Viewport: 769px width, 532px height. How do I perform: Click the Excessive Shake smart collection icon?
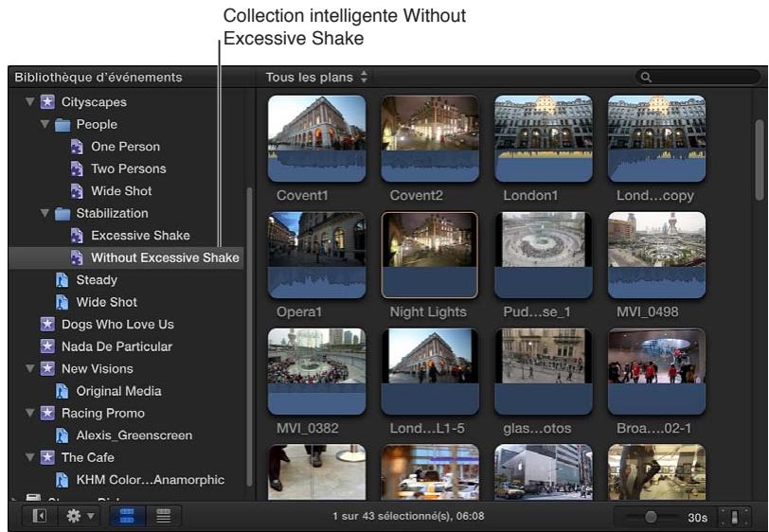[77, 236]
